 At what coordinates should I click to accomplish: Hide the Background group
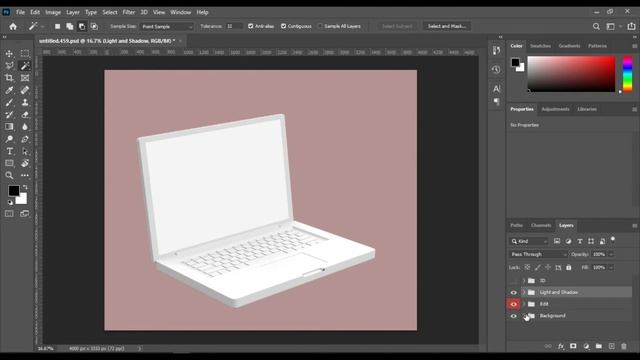click(x=513, y=316)
